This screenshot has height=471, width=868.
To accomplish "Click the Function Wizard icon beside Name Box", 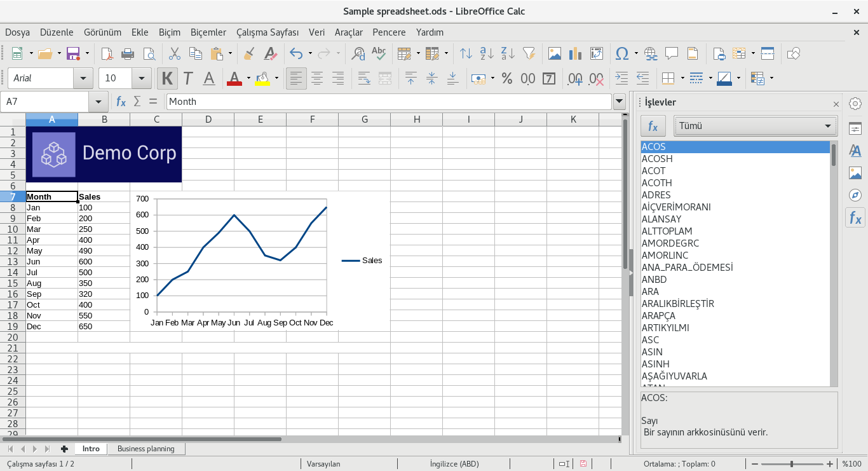I will [121, 101].
